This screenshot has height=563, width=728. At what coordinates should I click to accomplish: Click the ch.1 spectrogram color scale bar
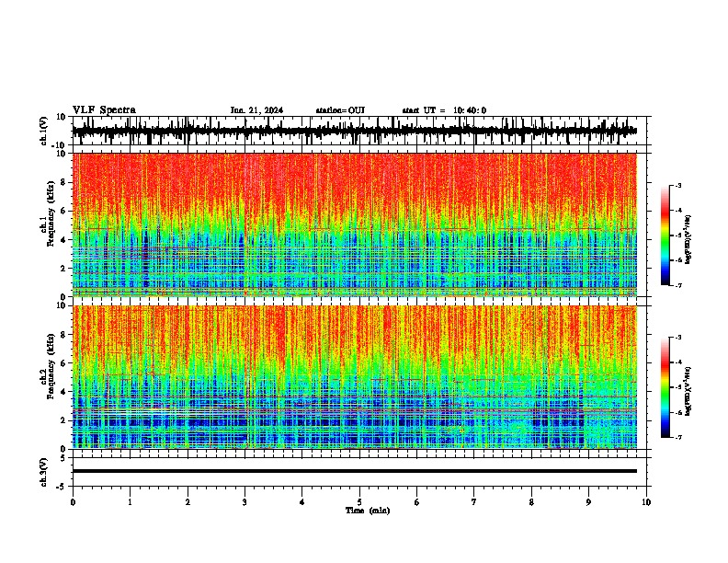(x=665, y=236)
